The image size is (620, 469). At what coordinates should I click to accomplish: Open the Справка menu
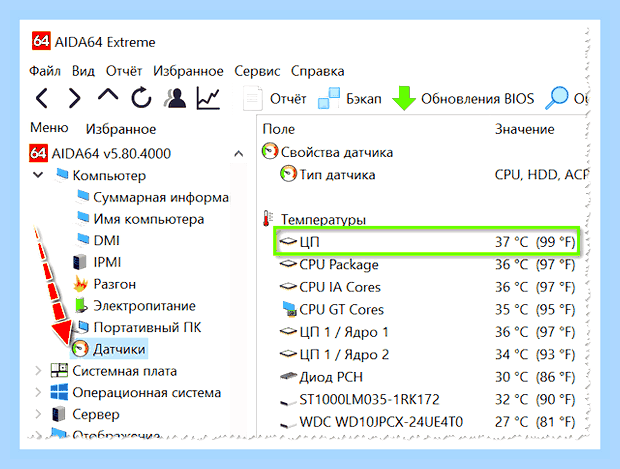point(318,71)
